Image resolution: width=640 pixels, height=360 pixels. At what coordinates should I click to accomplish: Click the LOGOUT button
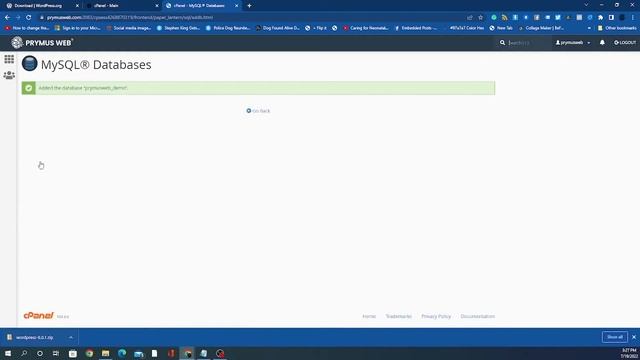coord(625,42)
